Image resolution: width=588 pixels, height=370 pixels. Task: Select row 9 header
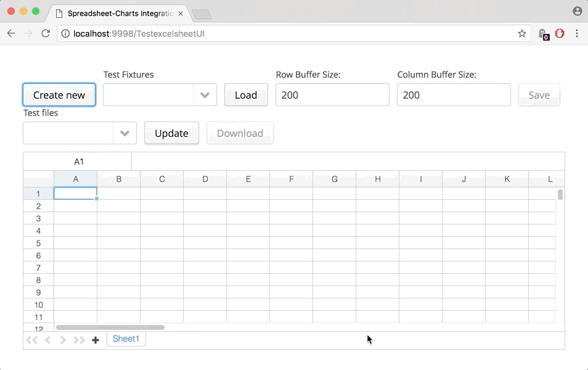point(38,292)
